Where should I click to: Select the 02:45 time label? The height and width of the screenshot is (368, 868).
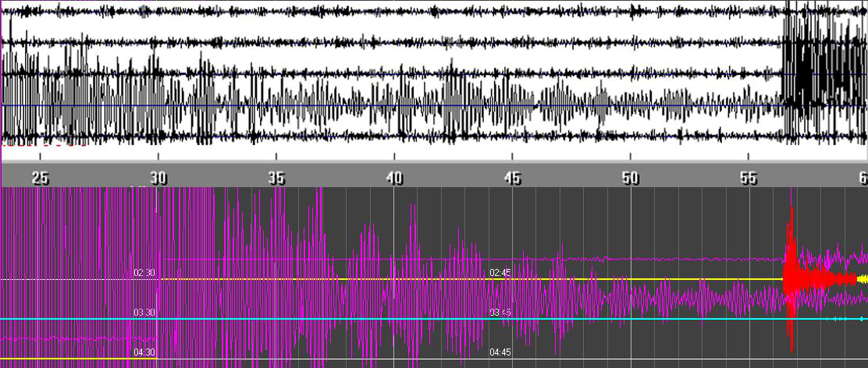[500, 273]
